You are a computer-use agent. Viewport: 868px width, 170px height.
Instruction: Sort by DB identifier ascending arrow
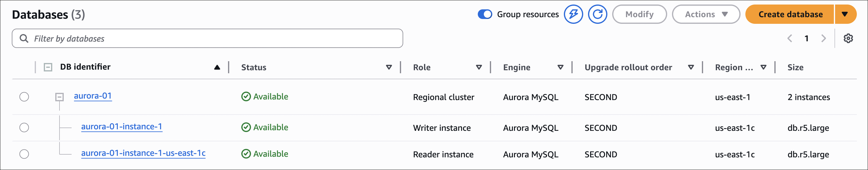click(217, 67)
